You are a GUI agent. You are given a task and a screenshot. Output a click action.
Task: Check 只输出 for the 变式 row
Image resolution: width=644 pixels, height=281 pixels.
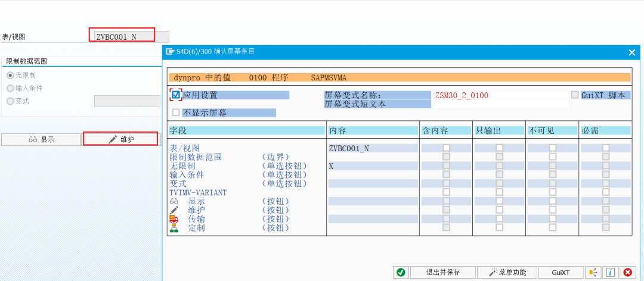click(500, 183)
